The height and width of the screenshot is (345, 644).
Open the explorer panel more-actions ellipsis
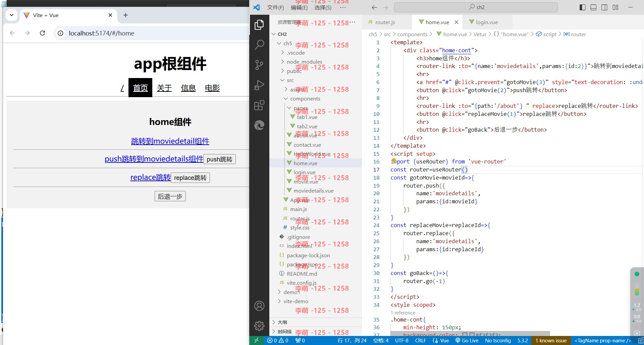[353, 22]
